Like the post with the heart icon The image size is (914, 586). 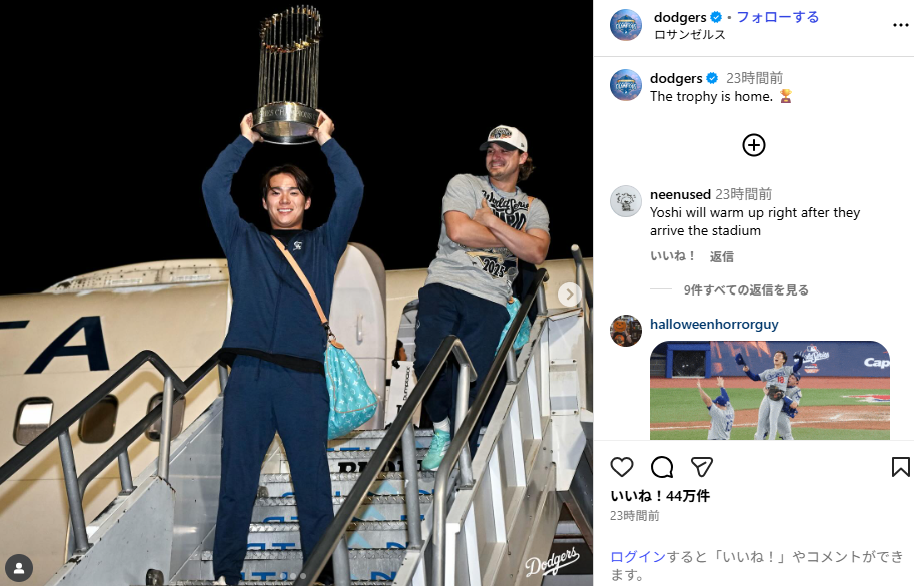(621, 467)
